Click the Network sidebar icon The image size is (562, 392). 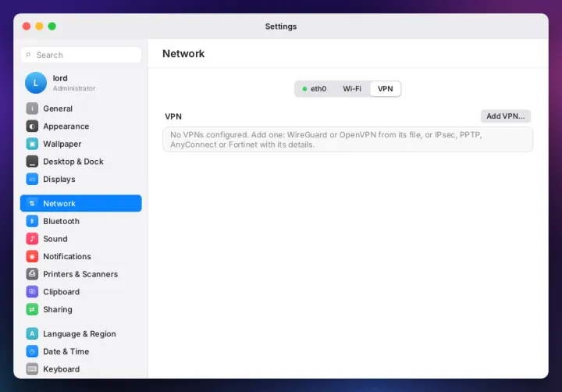point(32,203)
